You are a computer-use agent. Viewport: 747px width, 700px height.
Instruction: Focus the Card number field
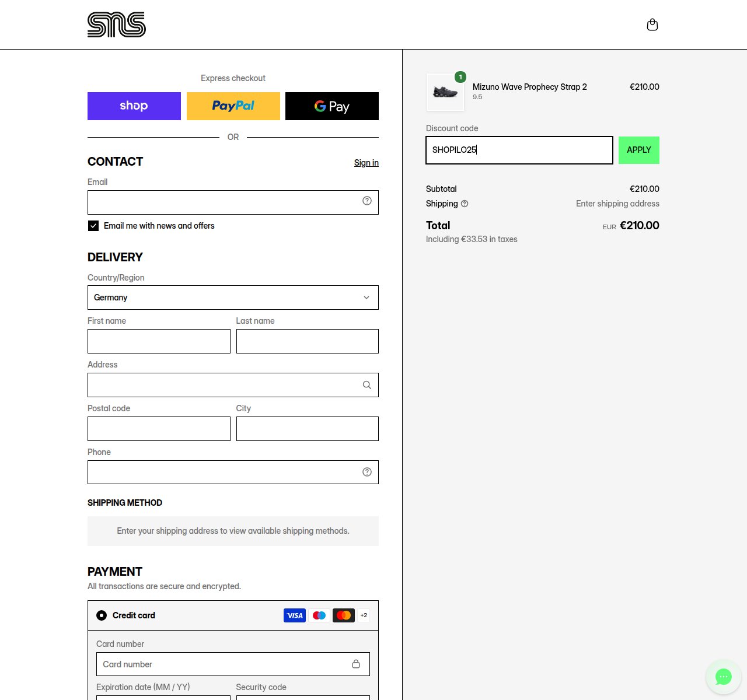(x=233, y=664)
